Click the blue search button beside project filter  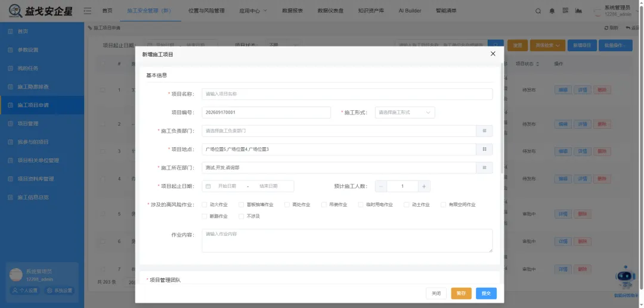click(x=496, y=45)
